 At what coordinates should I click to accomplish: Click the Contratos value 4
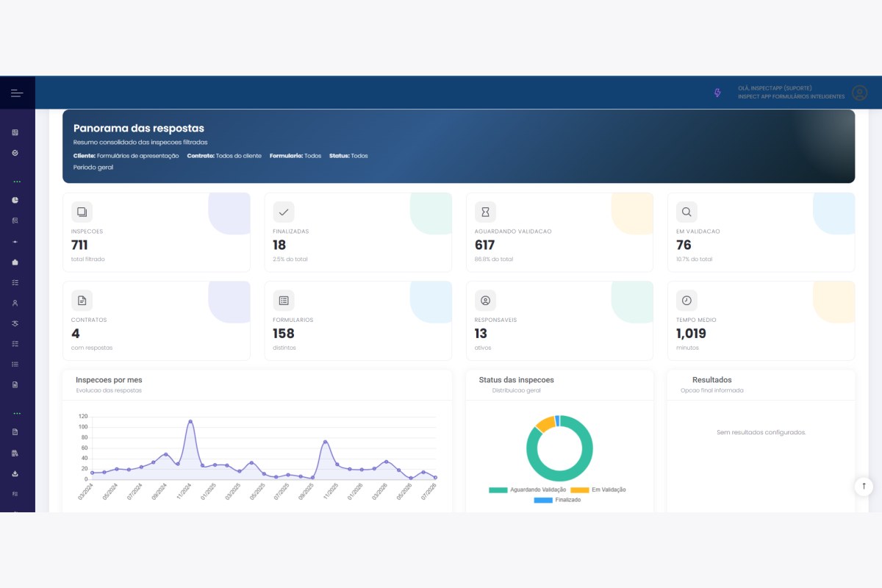coord(76,334)
